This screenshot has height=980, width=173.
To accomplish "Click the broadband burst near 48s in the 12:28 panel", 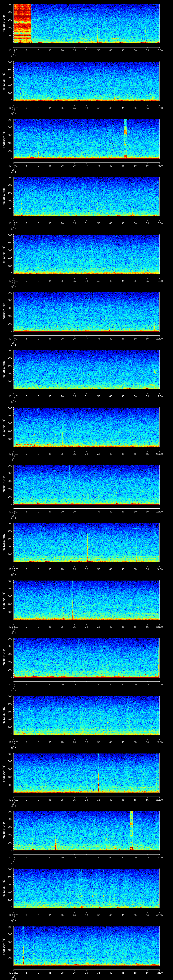I will click(x=131, y=831).
